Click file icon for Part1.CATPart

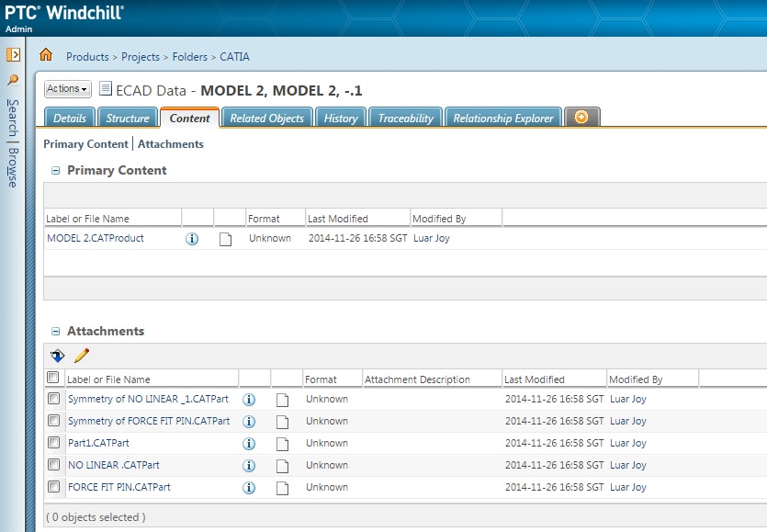(x=282, y=445)
